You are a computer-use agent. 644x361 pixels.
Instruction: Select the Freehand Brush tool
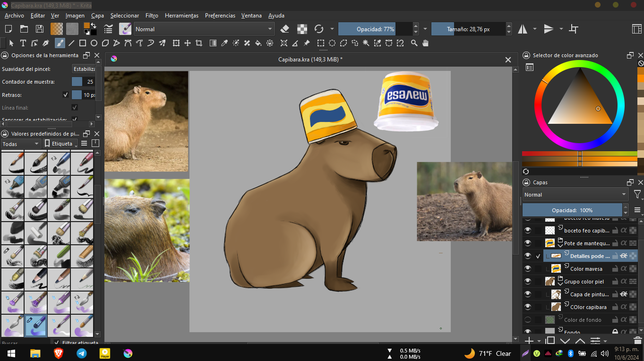(60, 43)
